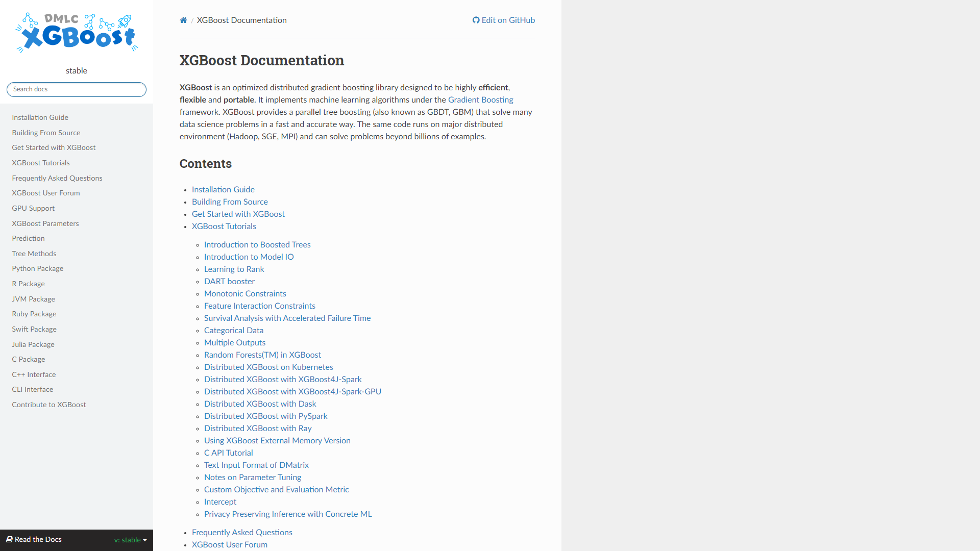Open Introduction to Boosted Trees
This screenshot has height=551, width=980.
(257, 245)
